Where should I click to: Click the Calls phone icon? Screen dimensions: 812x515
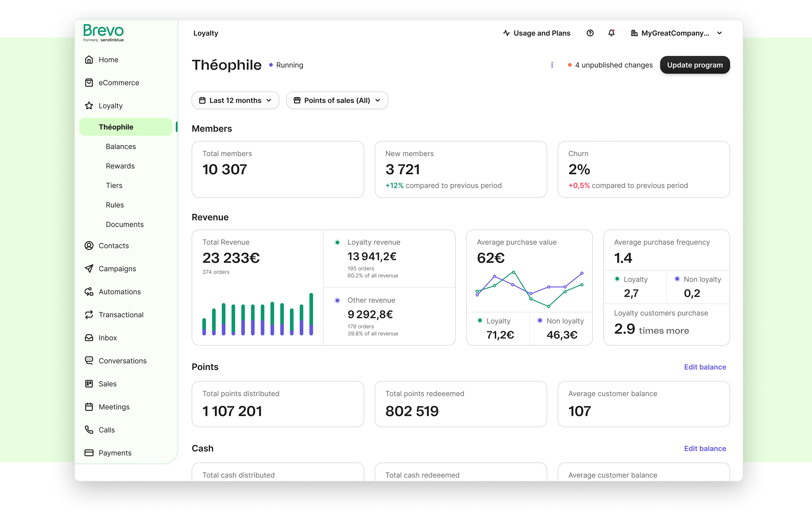(x=89, y=430)
